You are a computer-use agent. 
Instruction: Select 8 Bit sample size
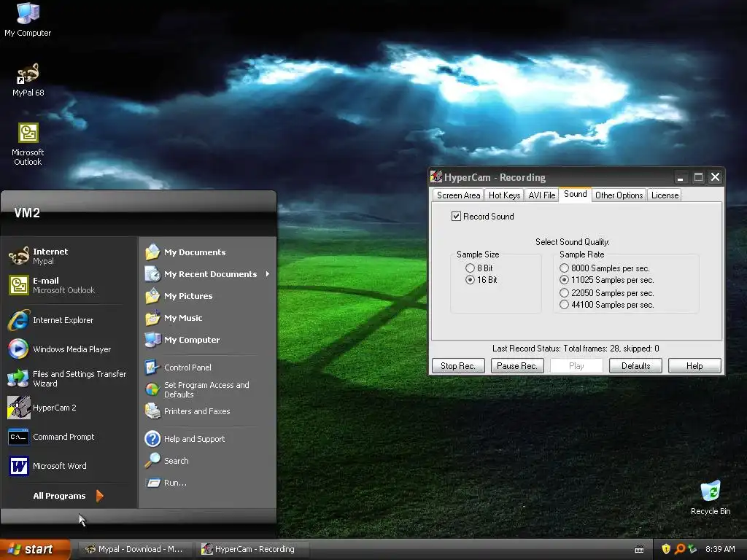click(x=479, y=268)
